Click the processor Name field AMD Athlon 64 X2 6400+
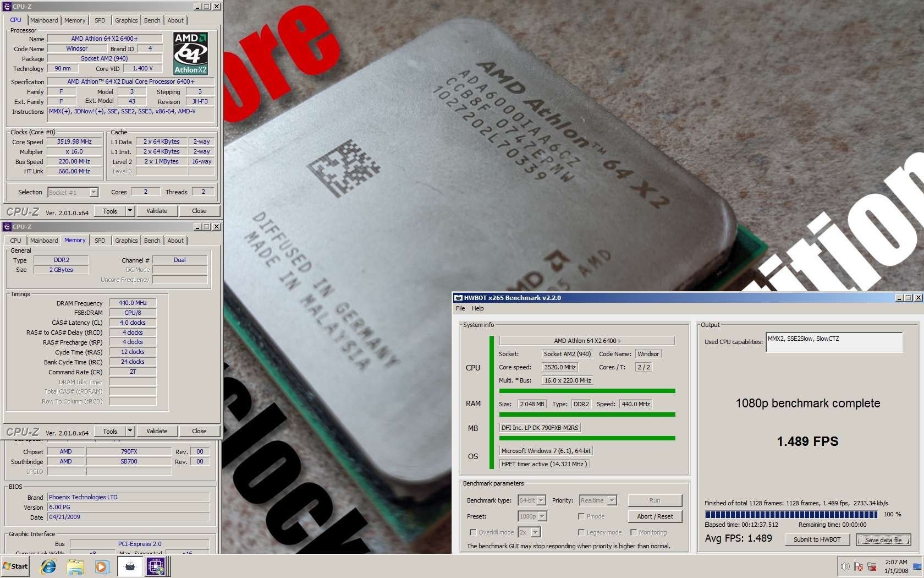The height and width of the screenshot is (578, 924). pos(105,39)
